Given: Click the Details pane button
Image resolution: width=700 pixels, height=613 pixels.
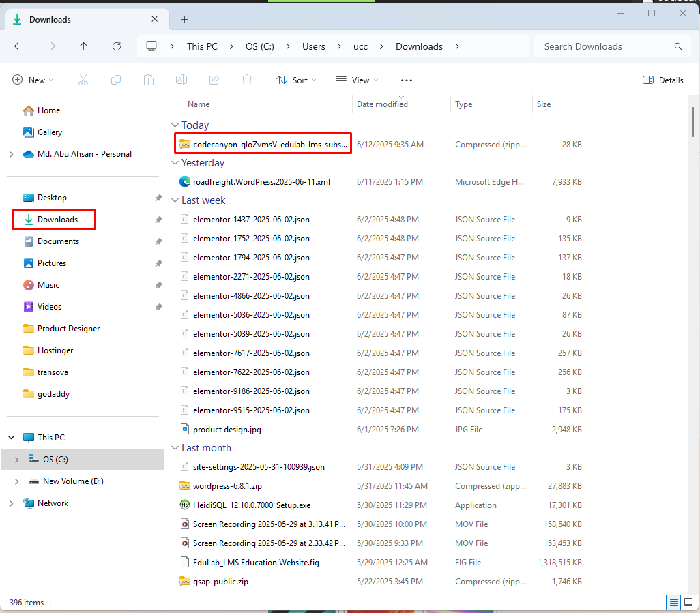Looking at the screenshot, I should point(662,80).
